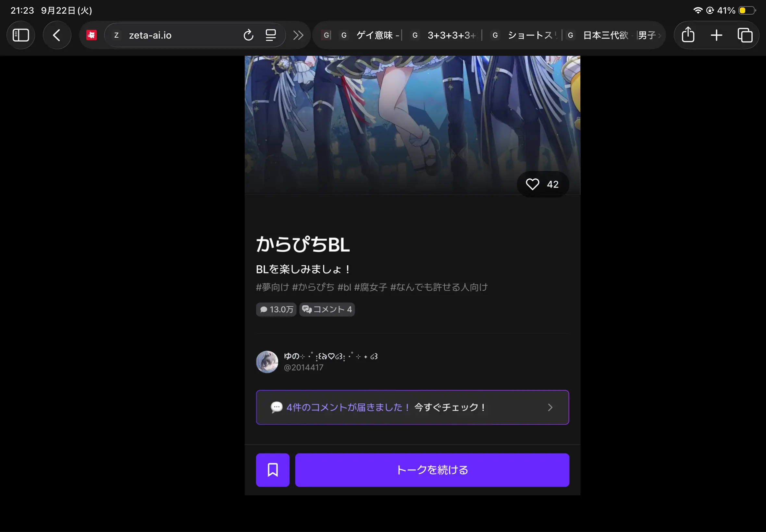The width and height of the screenshot is (766, 532).
Task: Toggle the purple bookmark button
Action: pos(272,470)
